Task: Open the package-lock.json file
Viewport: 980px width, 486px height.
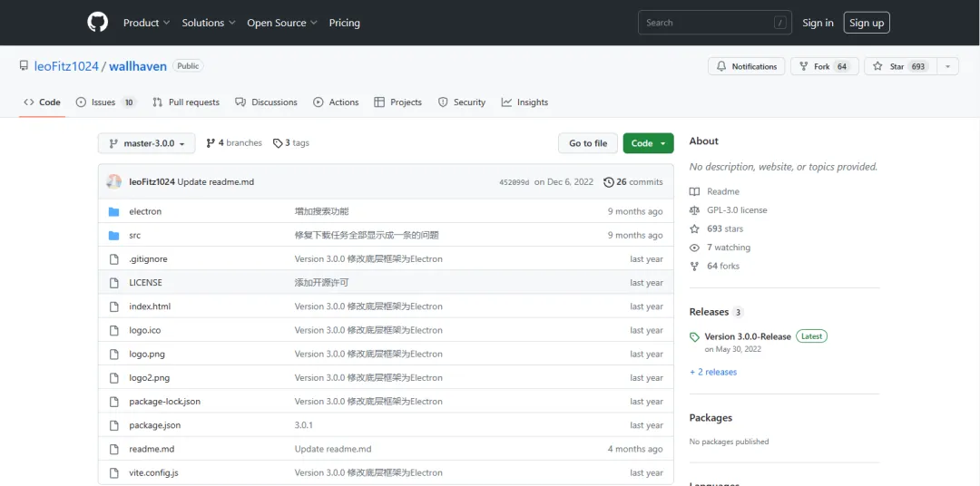Action: 164,402
